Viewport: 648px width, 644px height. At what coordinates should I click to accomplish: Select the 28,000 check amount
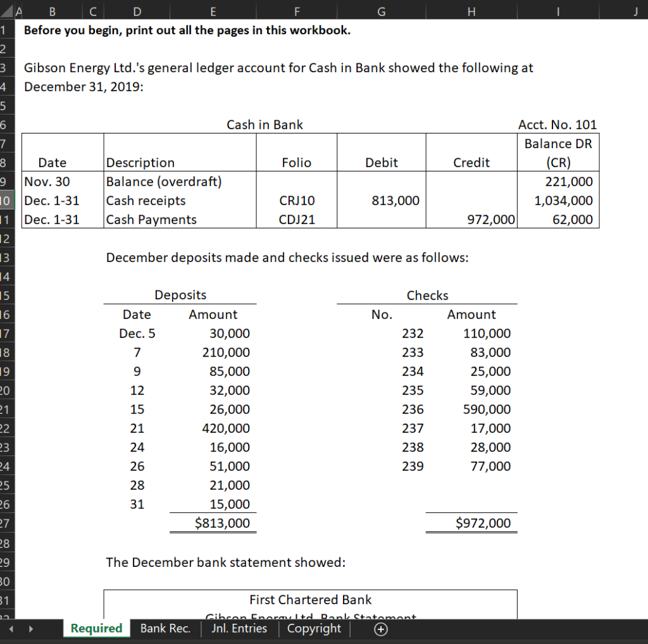pos(471,447)
